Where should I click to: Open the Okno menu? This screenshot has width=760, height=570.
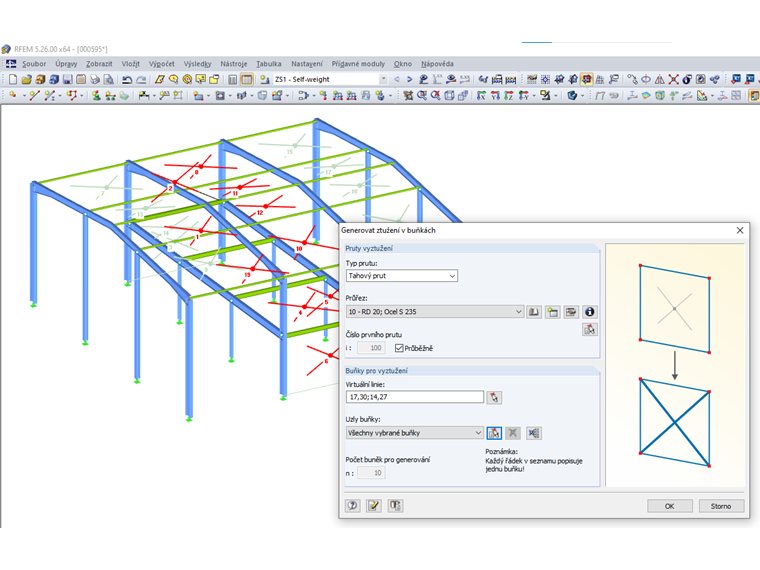pos(402,63)
